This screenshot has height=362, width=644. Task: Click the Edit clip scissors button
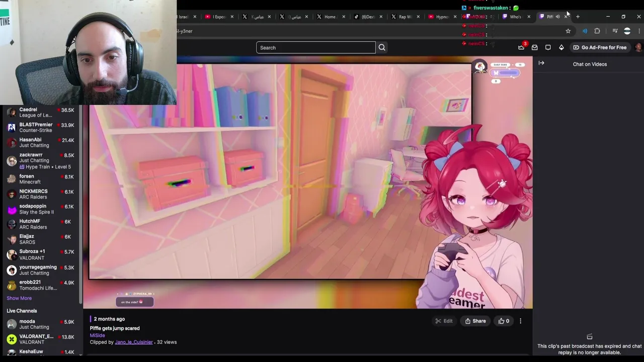444,321
